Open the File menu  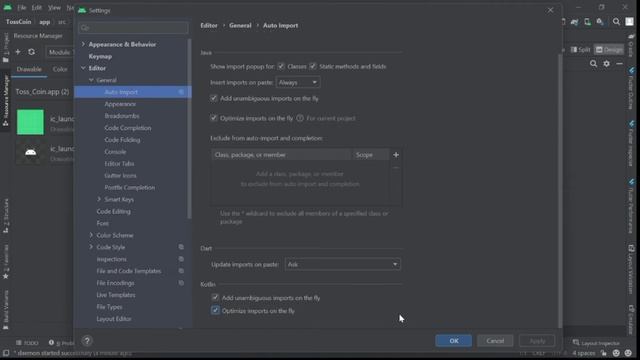pos(21,7)
